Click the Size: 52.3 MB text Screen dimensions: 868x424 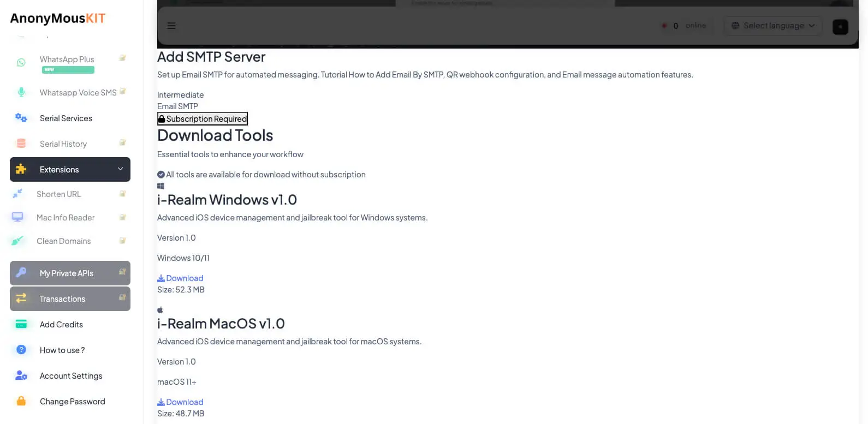pos(181,290)
